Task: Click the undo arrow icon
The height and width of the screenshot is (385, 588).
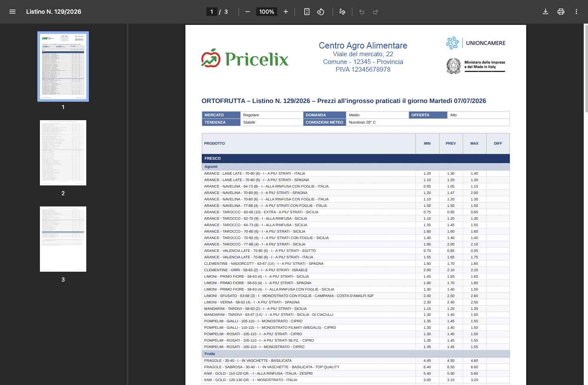Action: (x=362, y=12)
